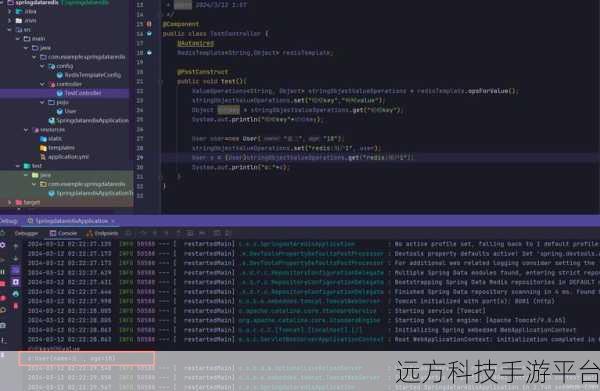Click the Pin Tab icon in debug sidebar
The image size is (600, 391).
tap(3, 355)
